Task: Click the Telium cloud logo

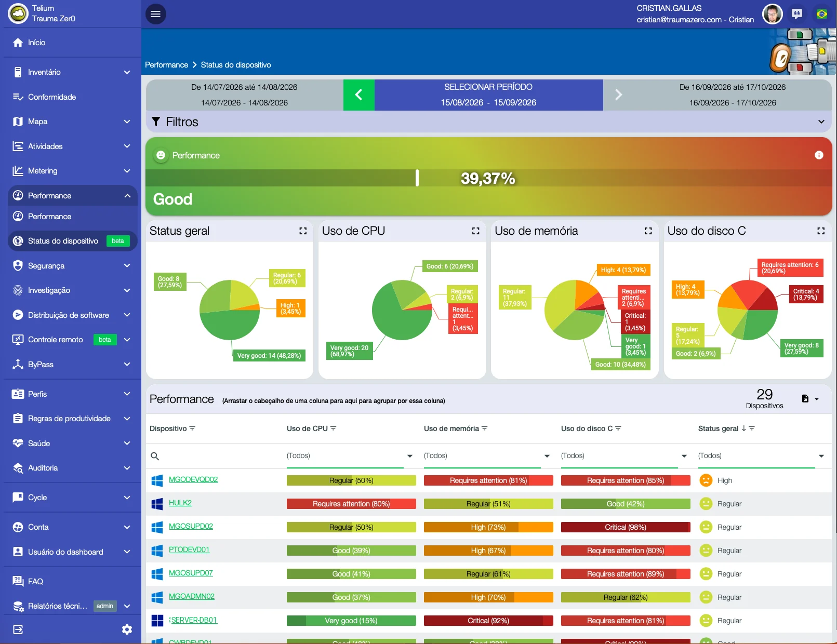Action: click(18, 14)
